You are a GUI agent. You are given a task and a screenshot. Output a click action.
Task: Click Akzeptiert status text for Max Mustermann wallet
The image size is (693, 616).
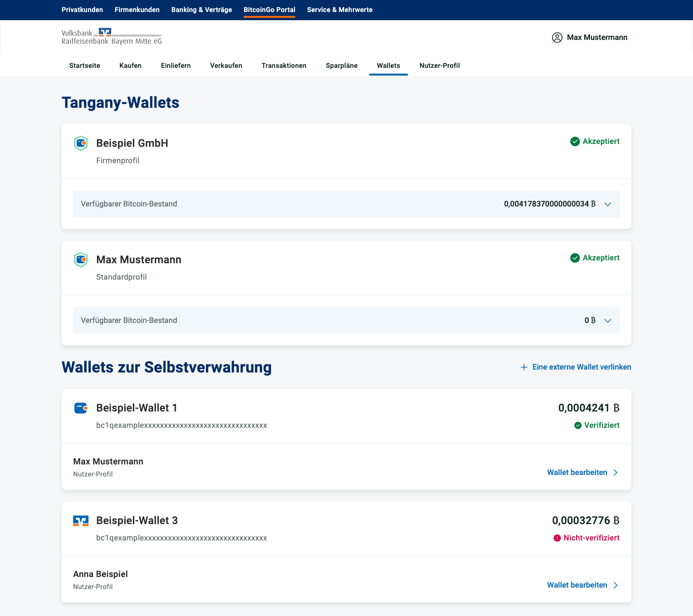(x=601, y=258)
